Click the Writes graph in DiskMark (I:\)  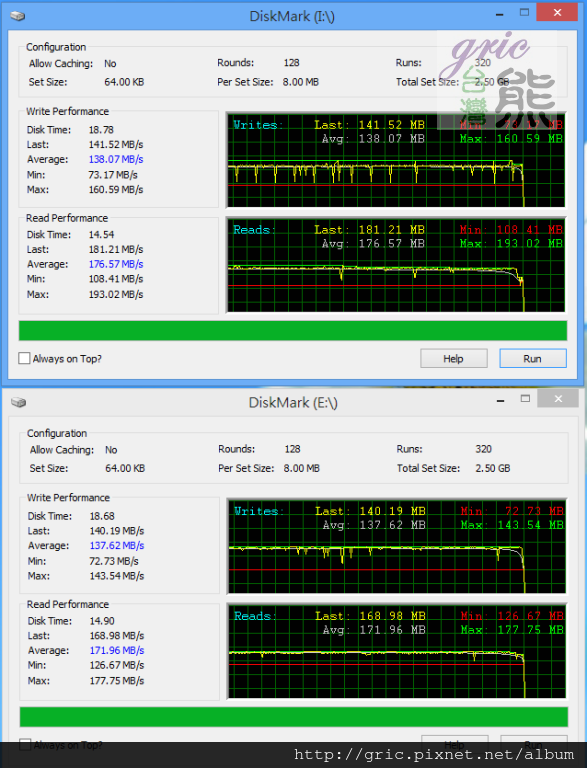396,160
